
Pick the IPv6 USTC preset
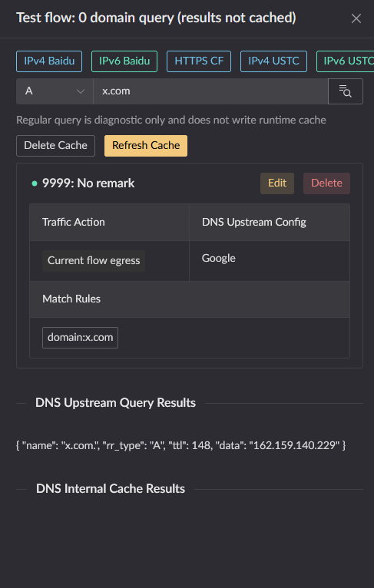[345, 61]
